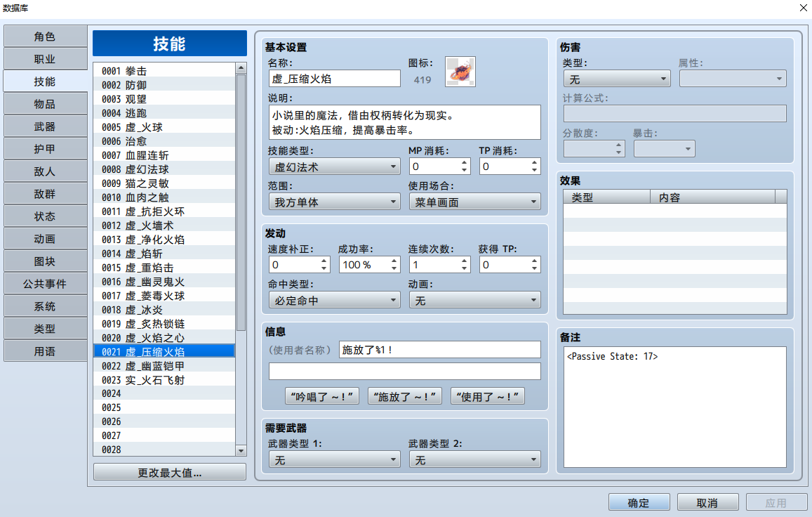Click the empty second message line field
The width and height of the screenshot is (812, 517).
point(404,372)
